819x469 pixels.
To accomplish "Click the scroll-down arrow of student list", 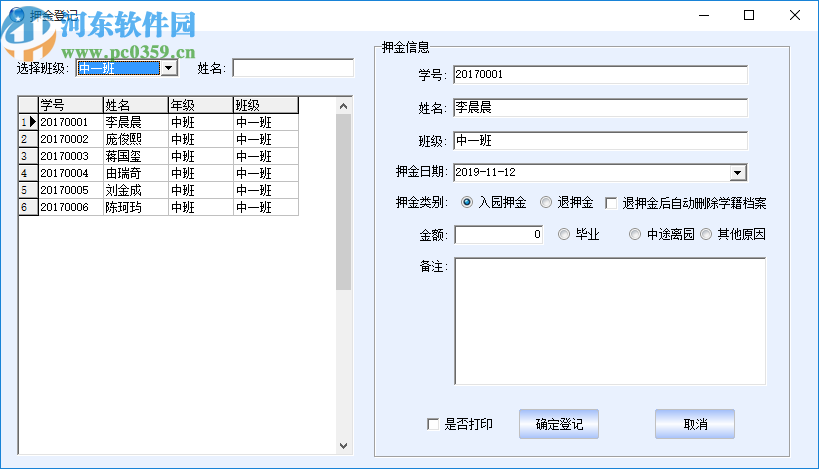I will 343,445.
